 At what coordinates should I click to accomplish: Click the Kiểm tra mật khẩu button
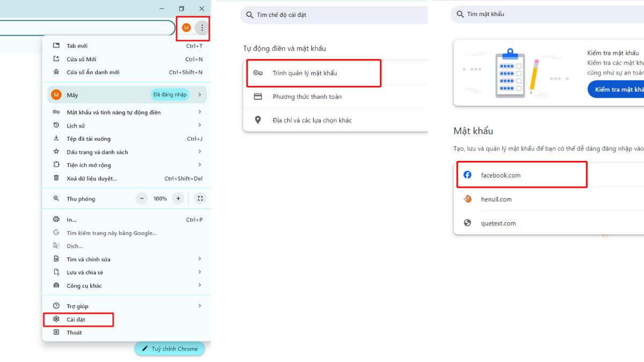click(617, 90)
